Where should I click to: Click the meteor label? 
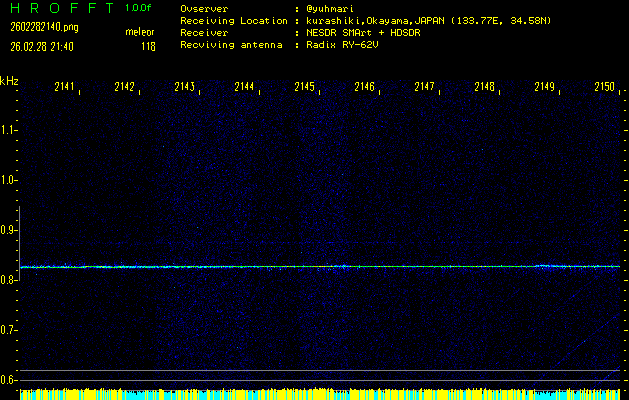tap(139, 32)
